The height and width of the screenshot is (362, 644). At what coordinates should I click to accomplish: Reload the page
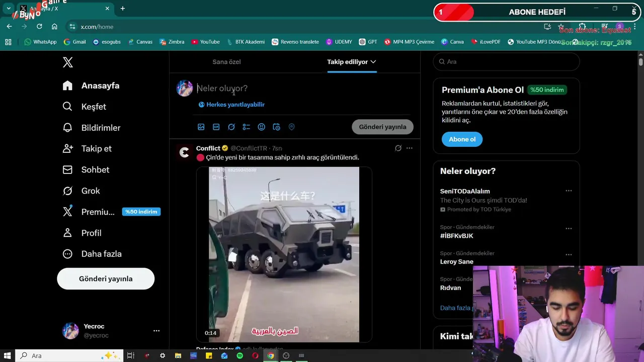pos(39,27)
